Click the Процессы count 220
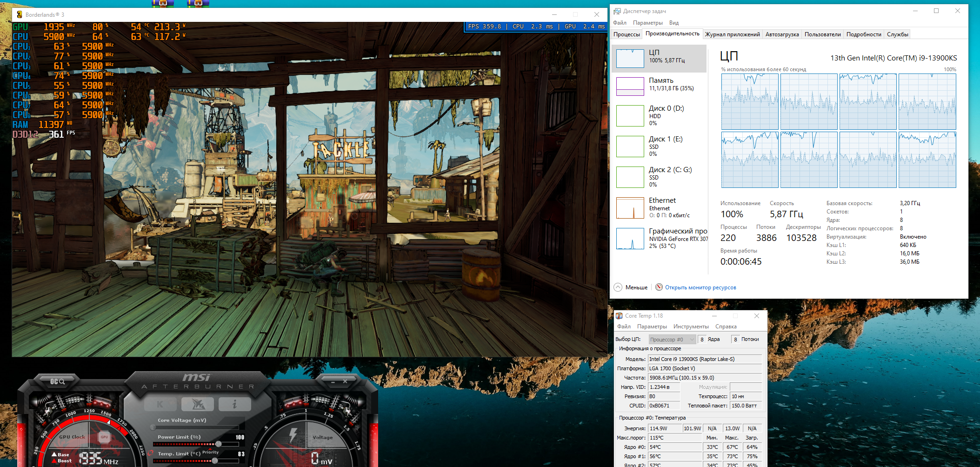 click(728, 238)
